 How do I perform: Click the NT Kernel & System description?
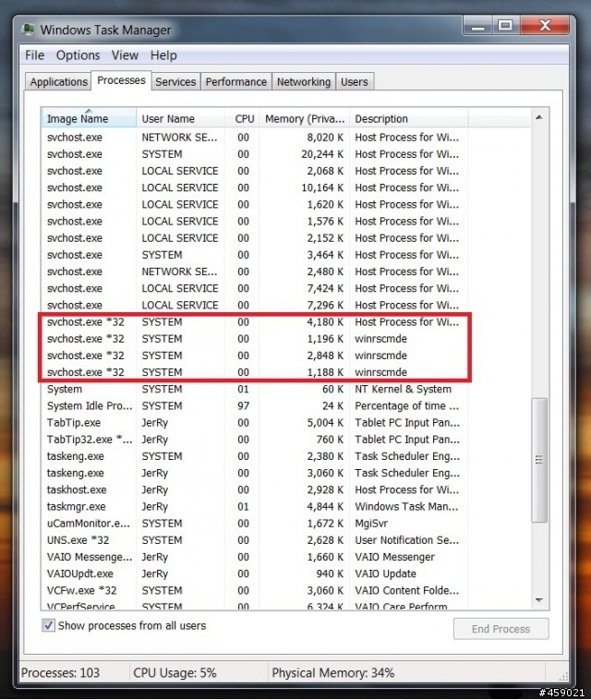click(403, 389)
